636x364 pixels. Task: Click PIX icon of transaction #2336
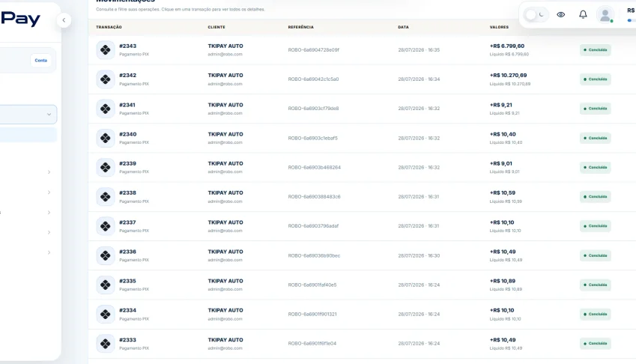tap(106, 255)
